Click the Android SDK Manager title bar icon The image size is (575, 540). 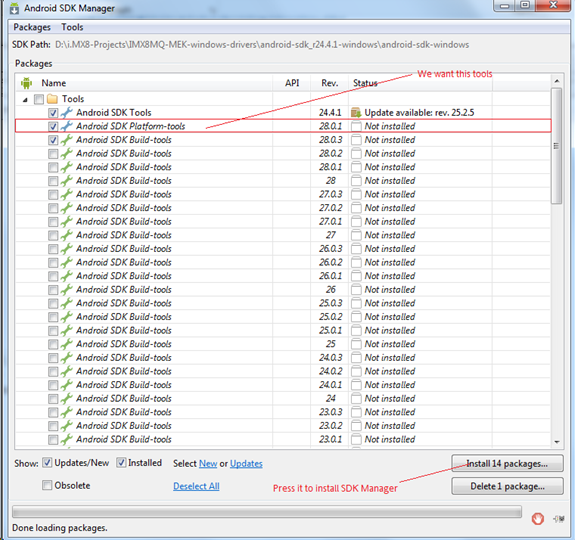(x=14, y=8)
